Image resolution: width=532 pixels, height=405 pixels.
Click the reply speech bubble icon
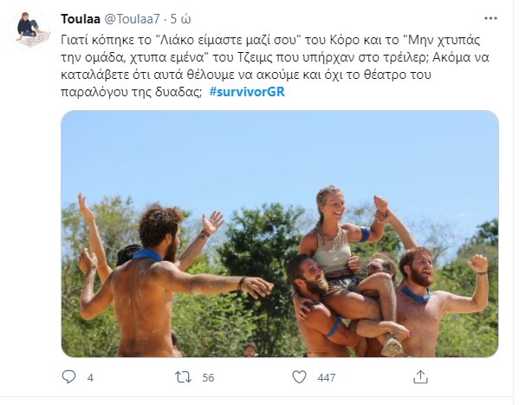[71, 378]
